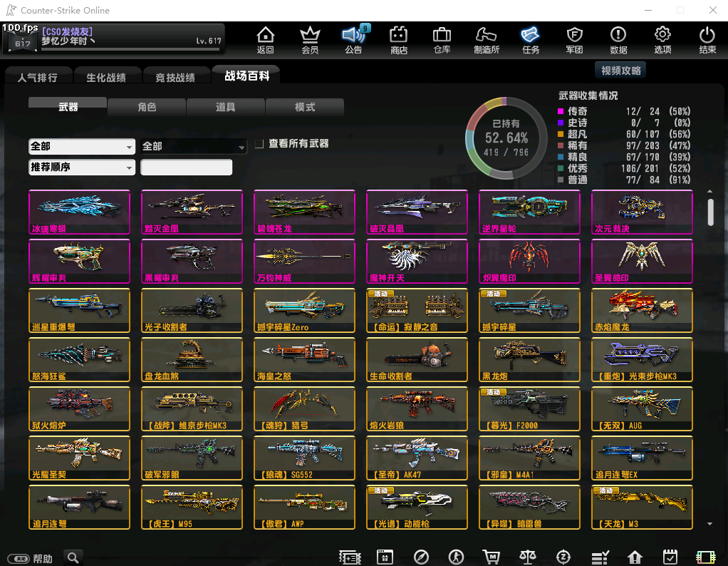Click the balance scales icon in bottom bar
728x566 pixels.
point(526,557)
